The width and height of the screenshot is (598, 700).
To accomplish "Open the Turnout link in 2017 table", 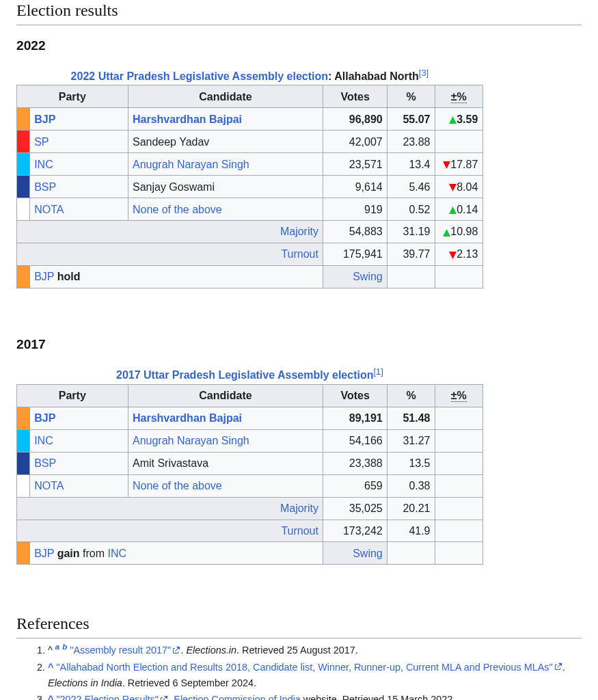I will pyautogui.click(x=299, y=531).
